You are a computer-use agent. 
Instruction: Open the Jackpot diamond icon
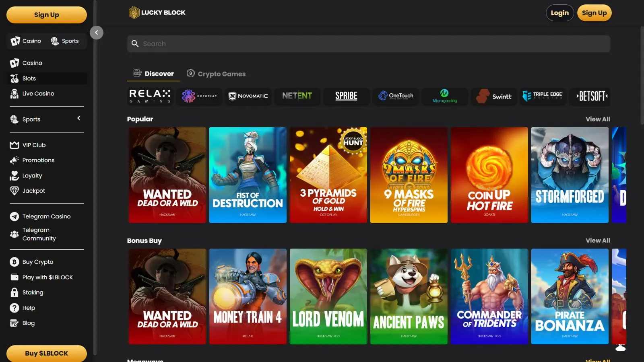pos(14,191)
